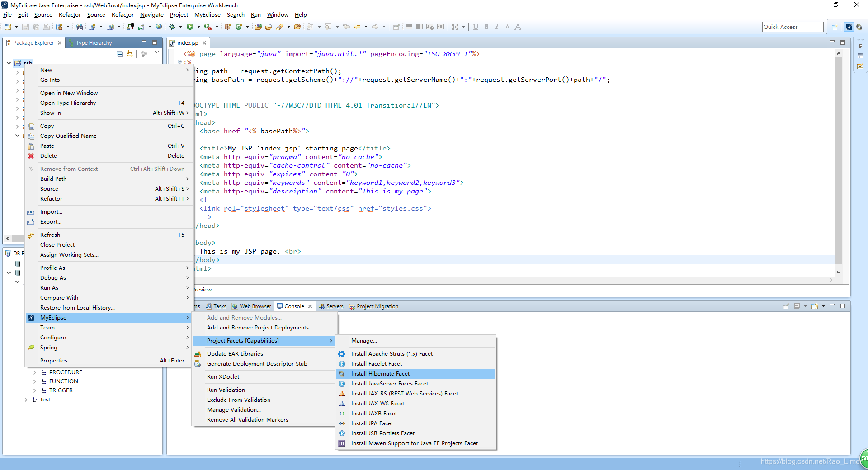Click the Debug bug icon in toolbar
Image resolution: width=868 pixels, height=470 pixels.
[172, 27]
